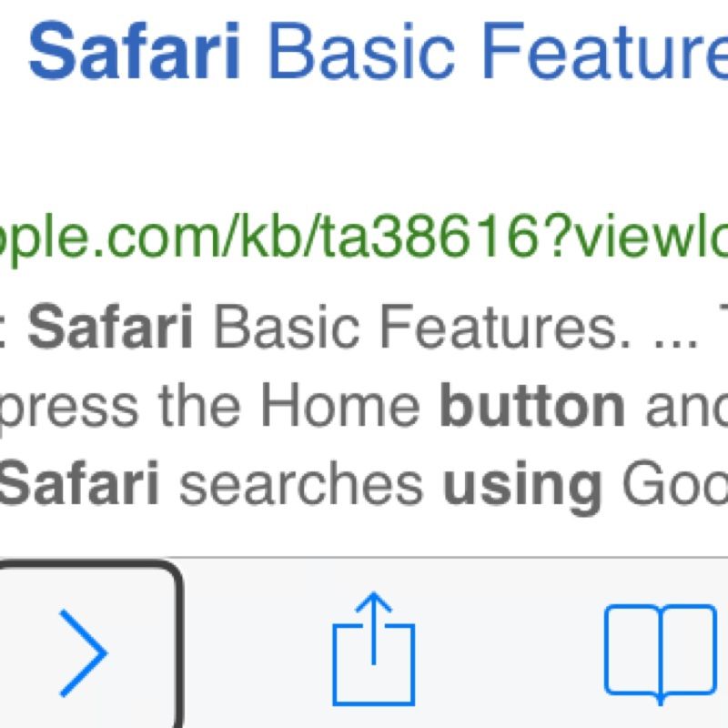Click the bold "Safari" word in the title
This screenshot has height=728, width=728.
pyautogui.click(x=135, y=53)
